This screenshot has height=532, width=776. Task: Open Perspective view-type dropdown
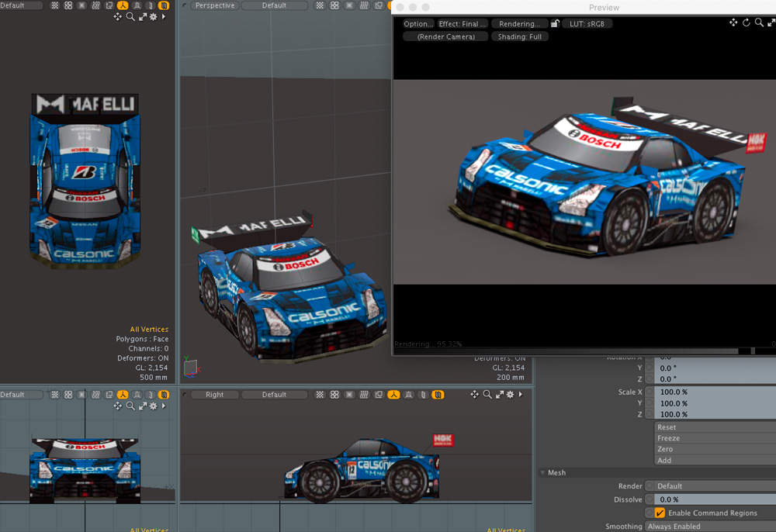pos(215,5)
